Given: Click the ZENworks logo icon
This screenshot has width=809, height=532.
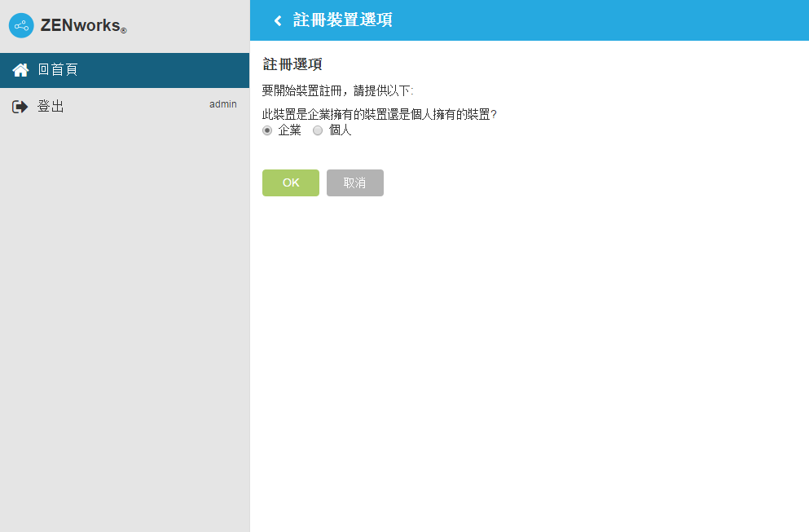Looking at the screenshot, I should coord(21,25).
